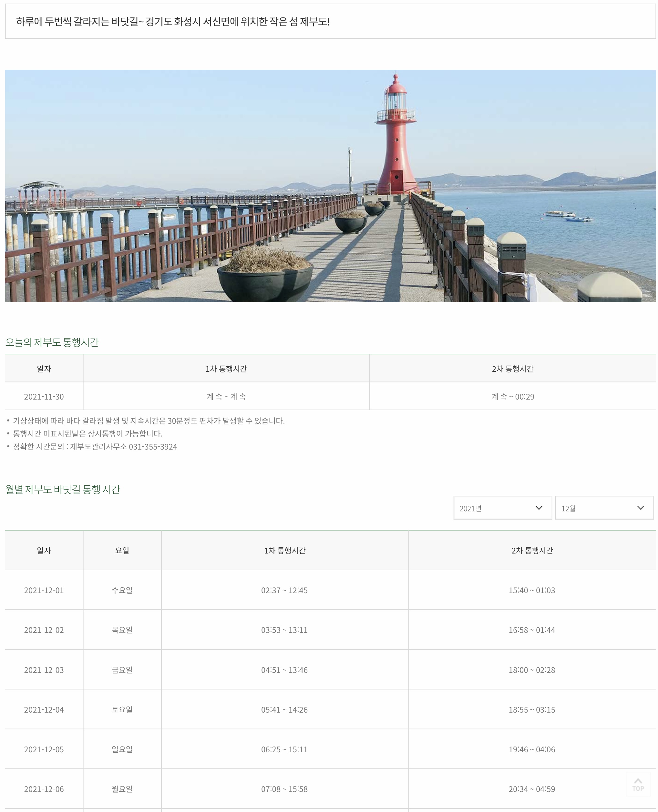Click the 토요일 weekday cell
This screenshot has height=812, width=658.
[122, 709]
